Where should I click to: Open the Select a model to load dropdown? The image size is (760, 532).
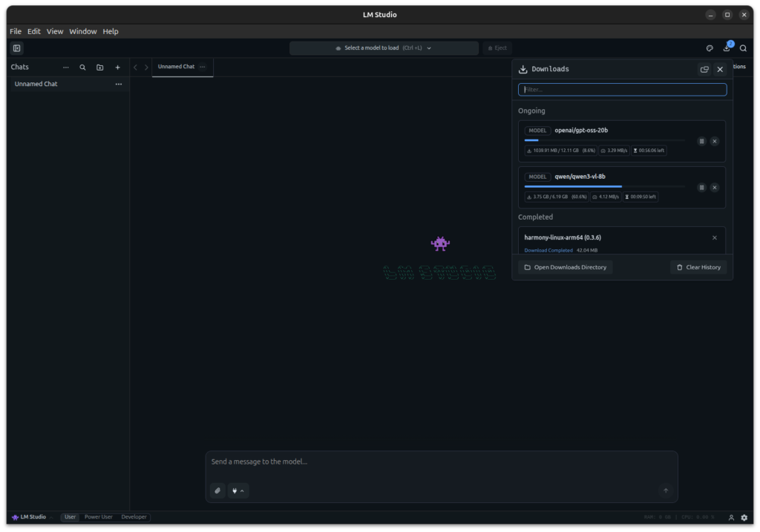(x=384, y=47)
